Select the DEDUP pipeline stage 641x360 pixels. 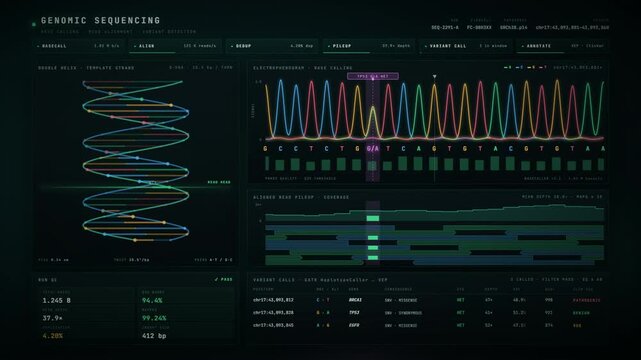272,46
